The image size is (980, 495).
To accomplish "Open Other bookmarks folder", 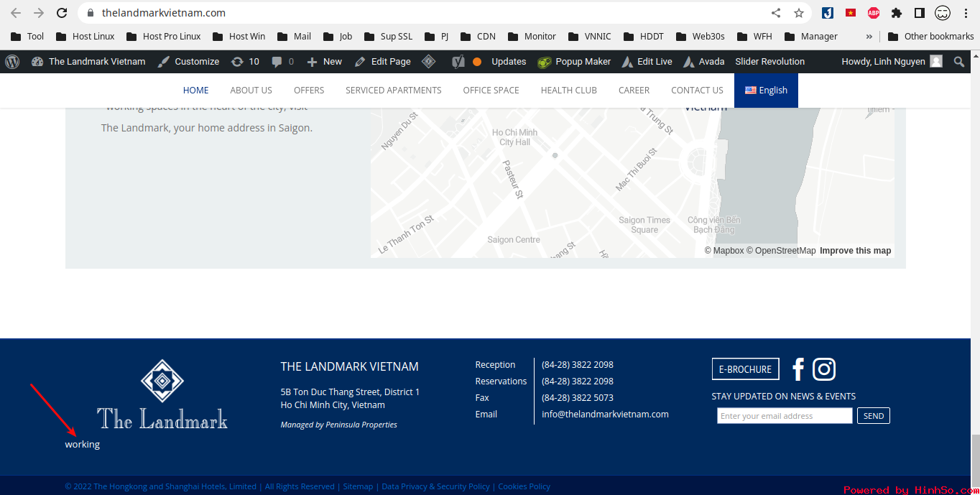I will click(x=931, y=36).
